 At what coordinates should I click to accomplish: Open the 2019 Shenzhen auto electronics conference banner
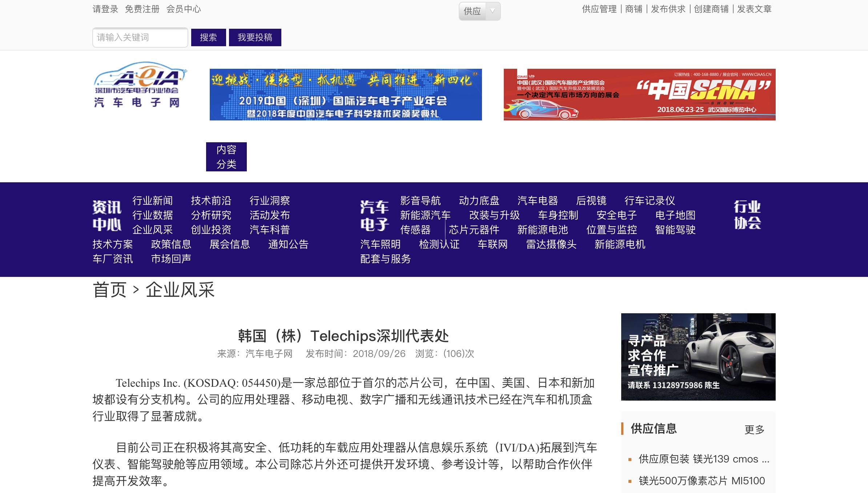(346, 95)
